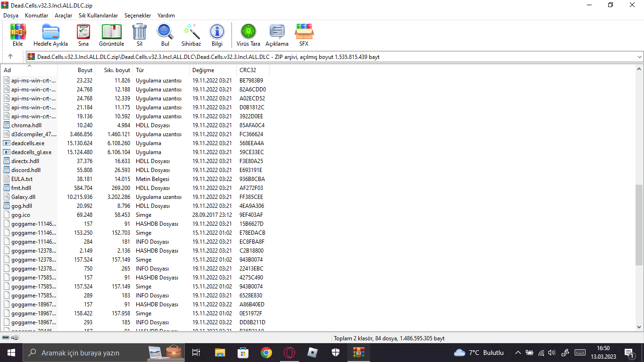Open network settings in system tray
The height and width of the screenshot is (362, 644).
point(541,353)
